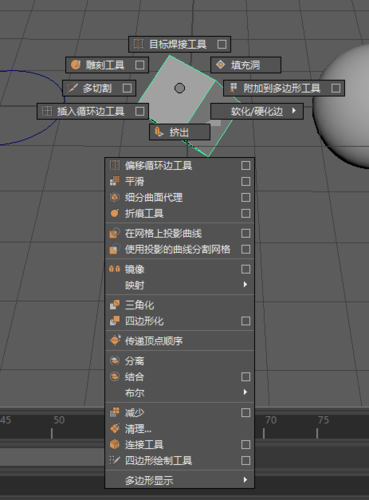The image size is (369, 500).
Task: Open options box for 平滑
Action: pyautogui.click(x=245, y=181)
